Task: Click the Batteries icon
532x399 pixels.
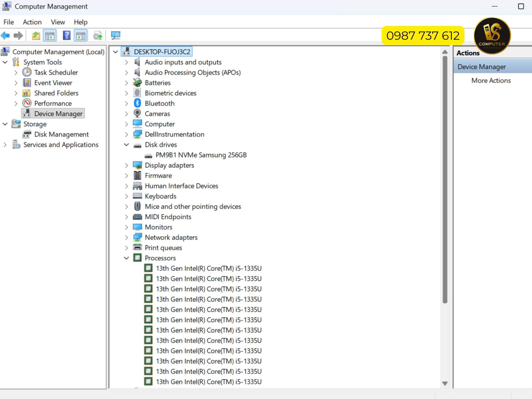Action: [137, 83]
